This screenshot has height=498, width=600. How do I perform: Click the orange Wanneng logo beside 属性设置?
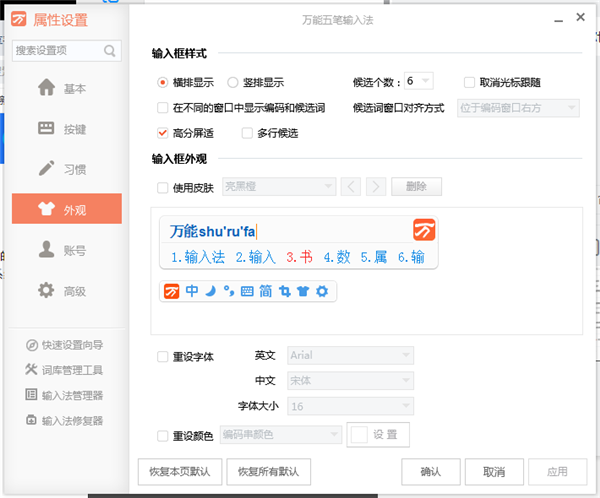pos(18,19)
